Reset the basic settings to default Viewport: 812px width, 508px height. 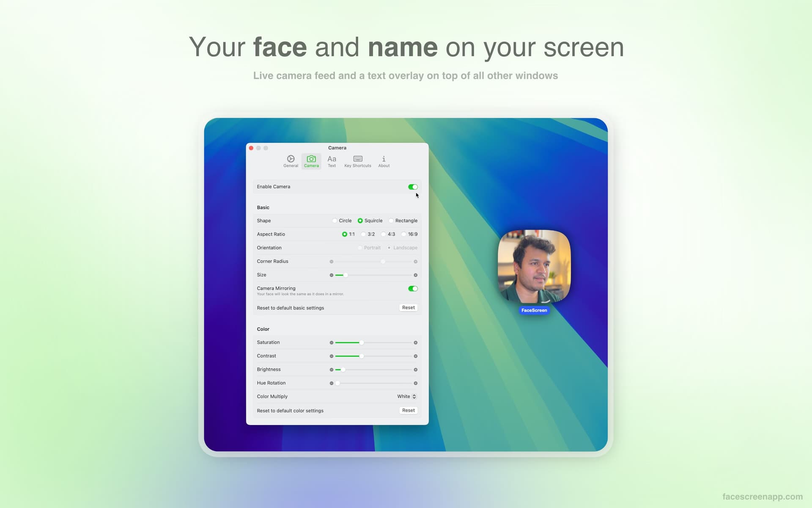tap(409, 308)
